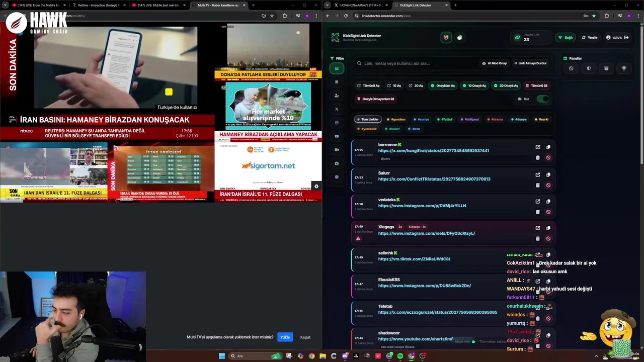
Task: Filter links by Kick platform icon
Action: click(337, 82)
